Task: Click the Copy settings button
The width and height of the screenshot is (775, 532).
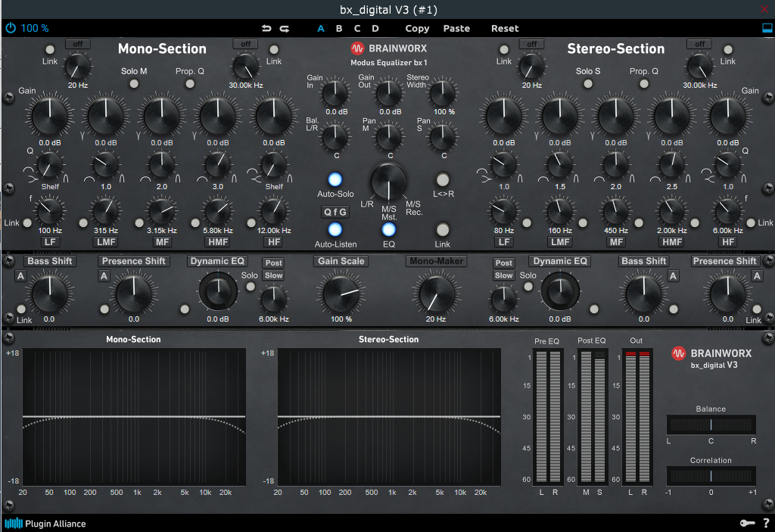Action: point(417,28)
